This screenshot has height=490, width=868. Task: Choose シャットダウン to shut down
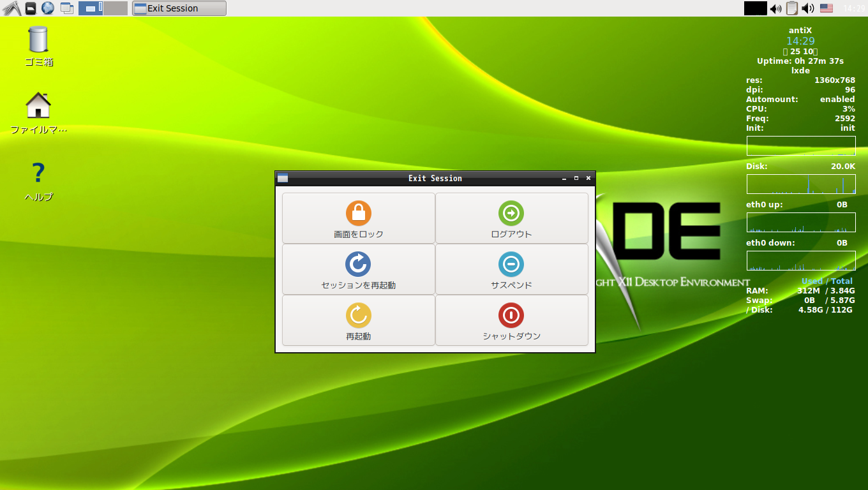(511, 320)
